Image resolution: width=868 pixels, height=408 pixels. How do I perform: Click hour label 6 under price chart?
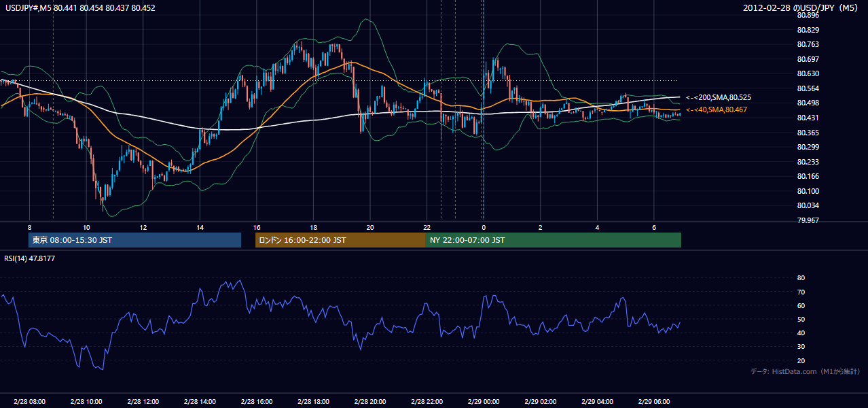pos(654,227)
